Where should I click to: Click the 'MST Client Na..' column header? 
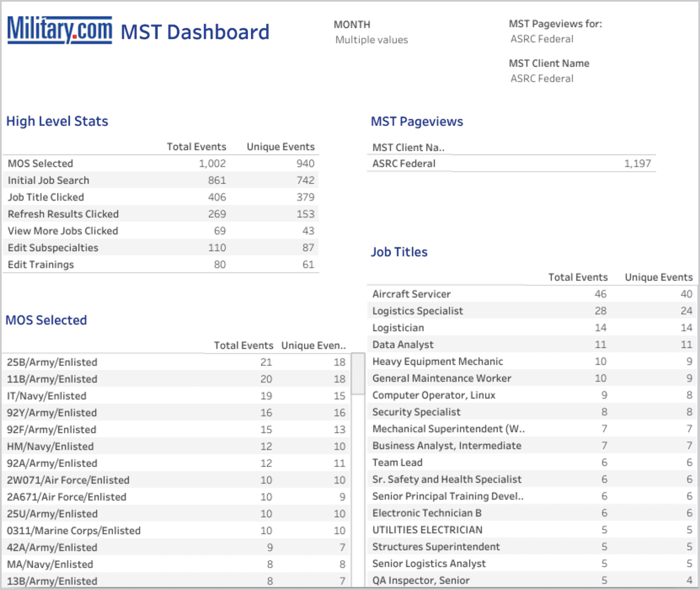(408, 147)
